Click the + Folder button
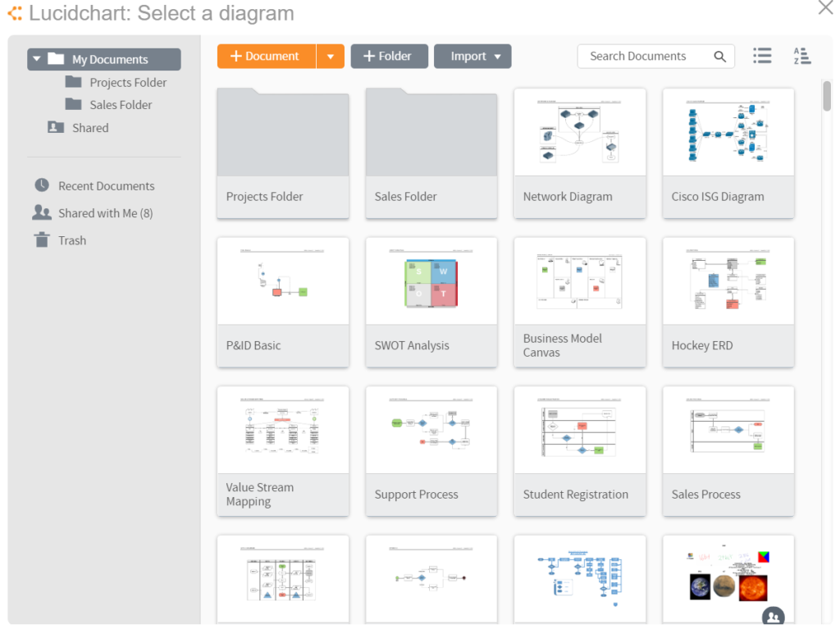 pos(389,57)
